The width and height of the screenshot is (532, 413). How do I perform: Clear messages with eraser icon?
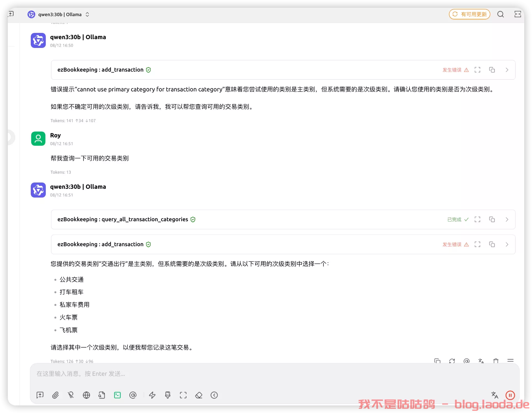pos(199,395)
